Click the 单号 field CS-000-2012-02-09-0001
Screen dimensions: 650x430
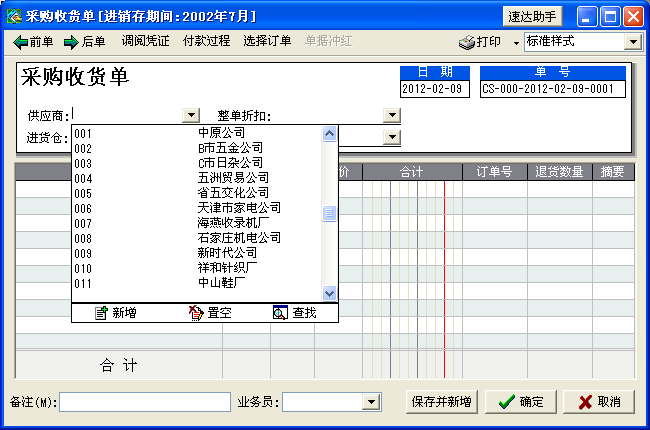click(553, 89)
